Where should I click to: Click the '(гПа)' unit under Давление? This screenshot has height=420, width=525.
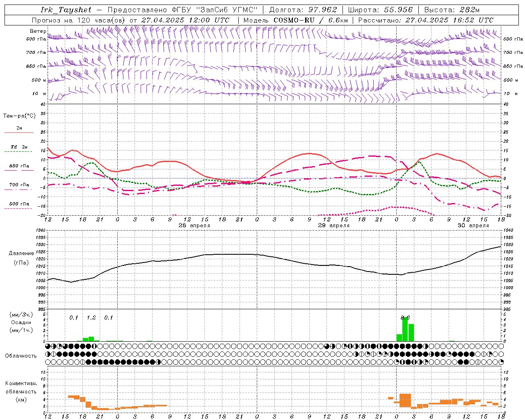point(21,263)
